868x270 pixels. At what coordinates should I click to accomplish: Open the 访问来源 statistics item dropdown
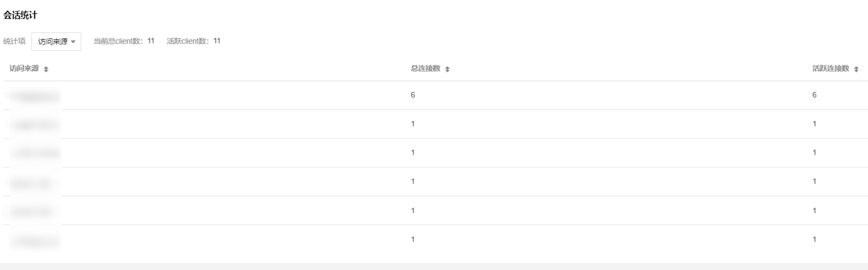tap(56, 42)
